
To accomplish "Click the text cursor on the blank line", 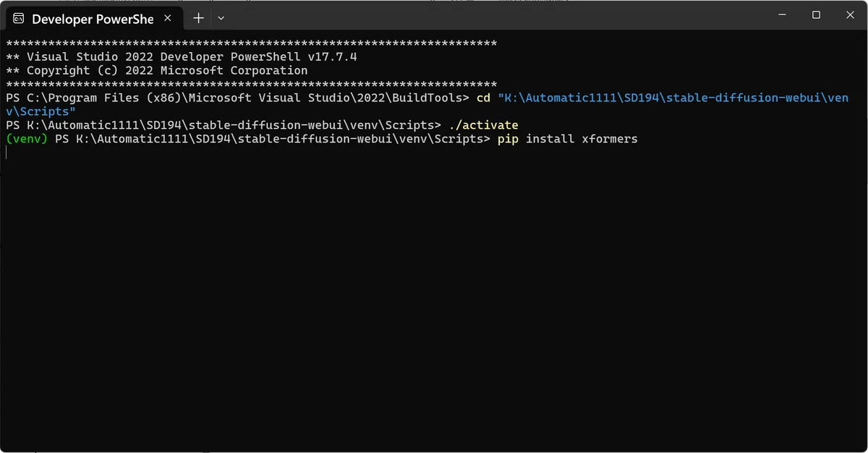I will (7, 152).
